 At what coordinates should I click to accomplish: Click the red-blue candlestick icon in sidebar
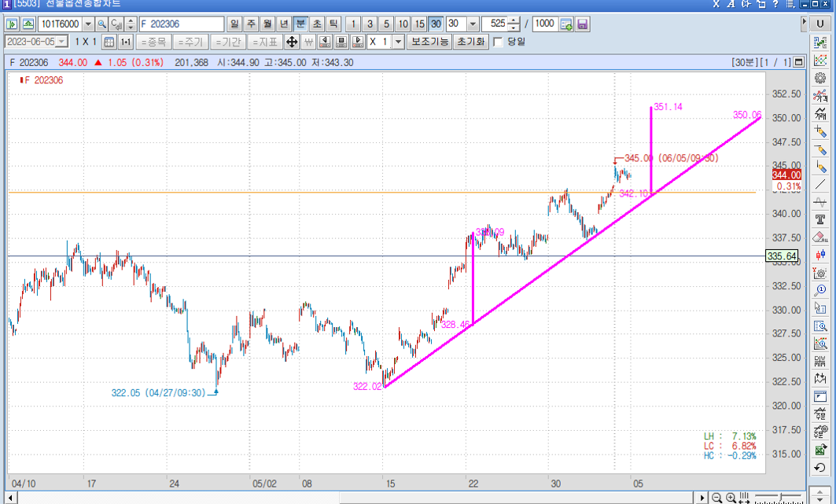pyautogui.click(x=820, y=256)
